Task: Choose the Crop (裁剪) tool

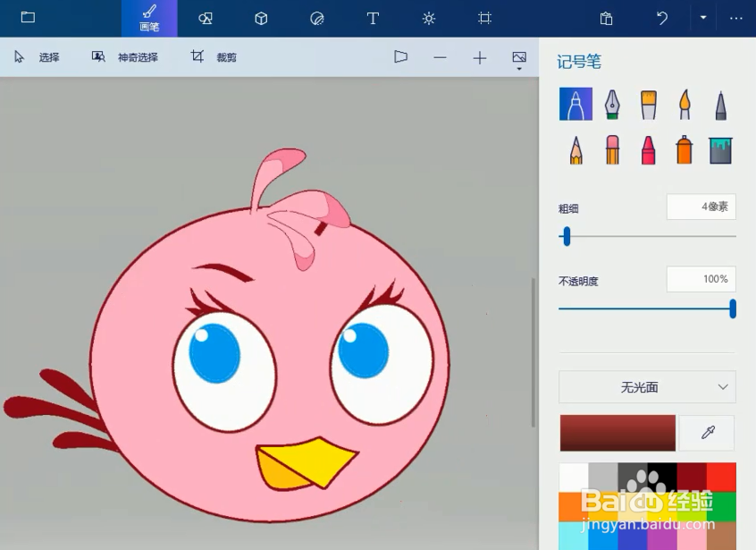Action: 213,57
